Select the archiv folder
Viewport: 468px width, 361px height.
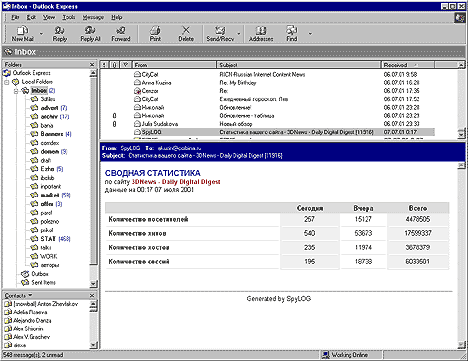point(50,117)
